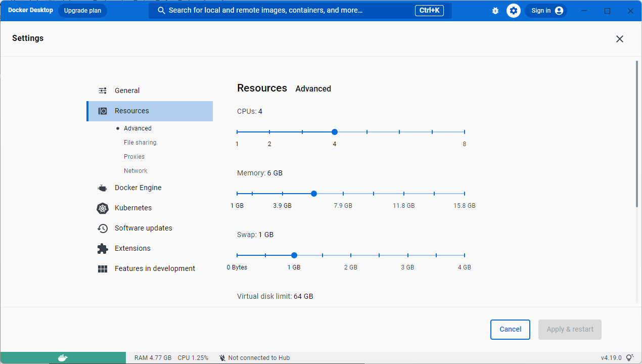The image size is (642, 364).
Task: Click the Docker Engine whale icon
Action: pos(103,188)
